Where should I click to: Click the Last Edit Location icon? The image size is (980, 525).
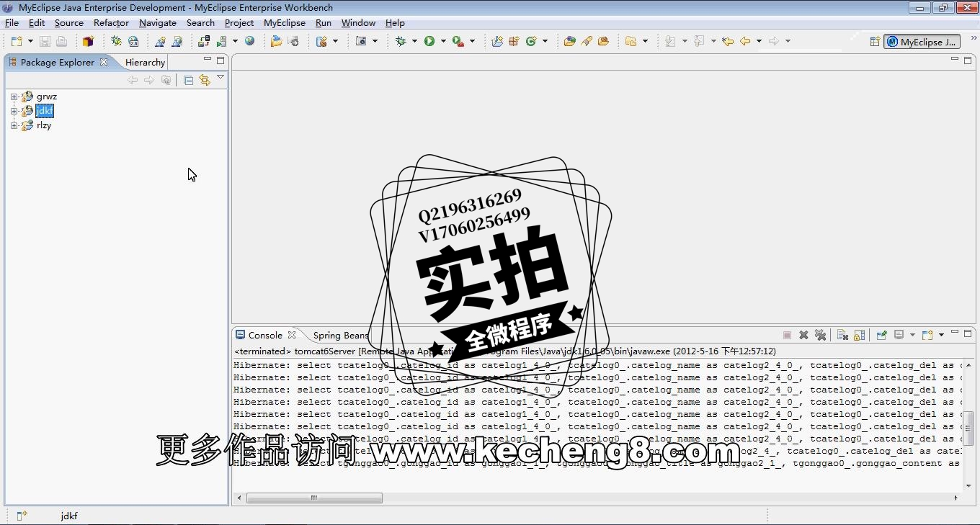(728, 42)
